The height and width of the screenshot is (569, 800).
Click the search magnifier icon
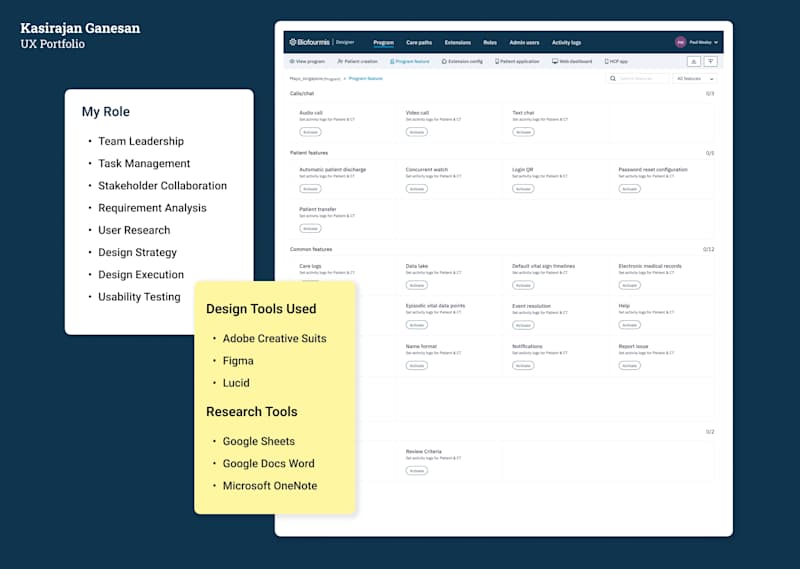(x=613, y=79)
